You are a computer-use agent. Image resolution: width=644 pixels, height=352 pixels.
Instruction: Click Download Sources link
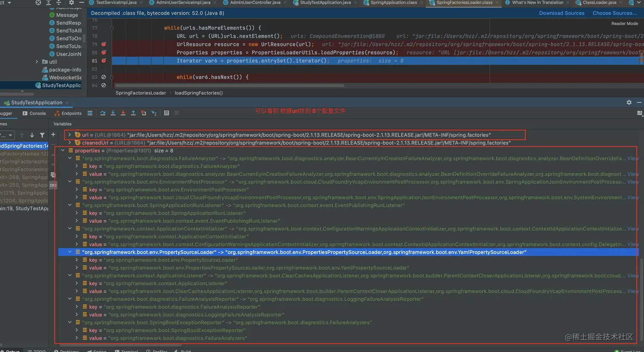point(561,13)
